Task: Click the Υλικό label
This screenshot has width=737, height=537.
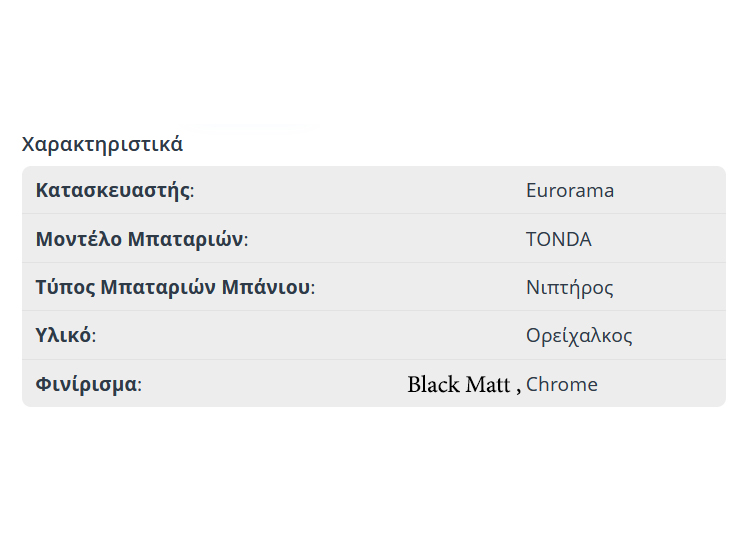Action: point(63,336)
